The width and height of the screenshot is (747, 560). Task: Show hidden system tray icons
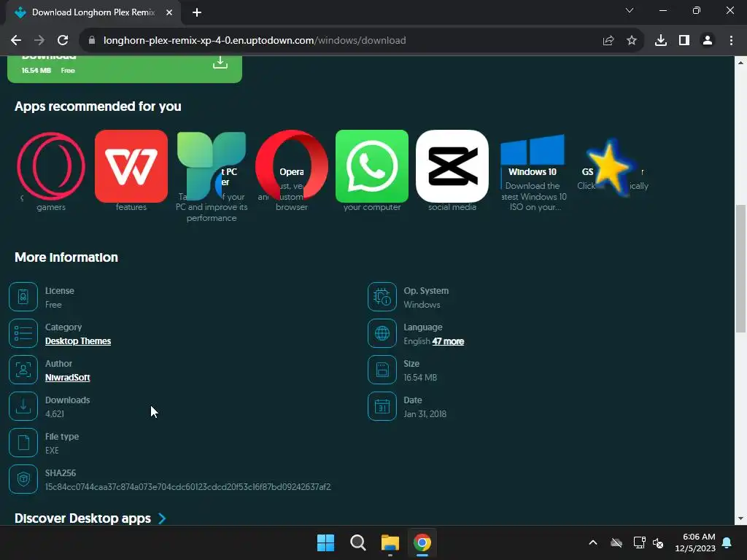(x=593, y=542)
